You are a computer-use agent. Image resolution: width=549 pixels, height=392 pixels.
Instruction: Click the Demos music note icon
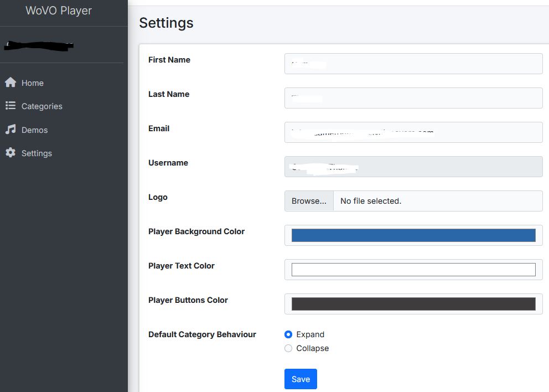point(10,130)
